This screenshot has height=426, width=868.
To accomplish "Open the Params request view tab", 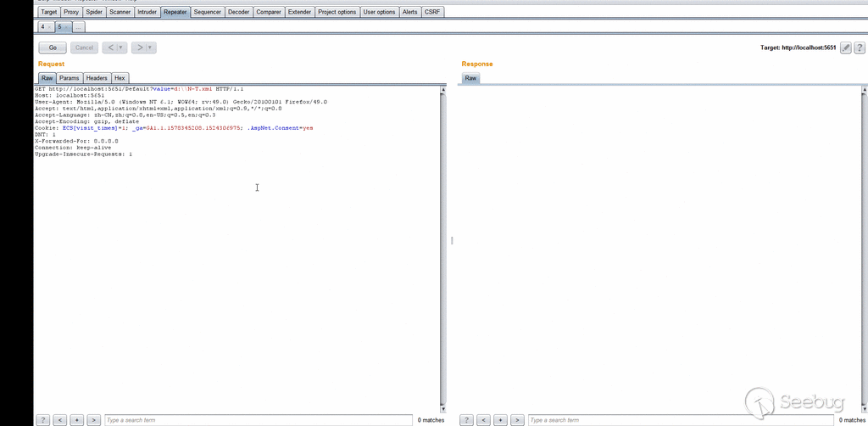I will point(69,78).
